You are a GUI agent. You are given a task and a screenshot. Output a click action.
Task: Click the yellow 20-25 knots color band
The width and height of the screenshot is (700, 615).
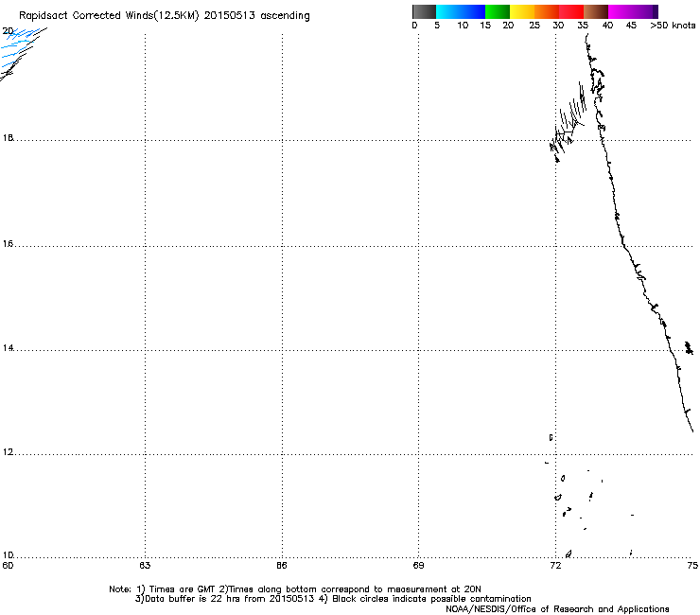[x=522, y=11]
